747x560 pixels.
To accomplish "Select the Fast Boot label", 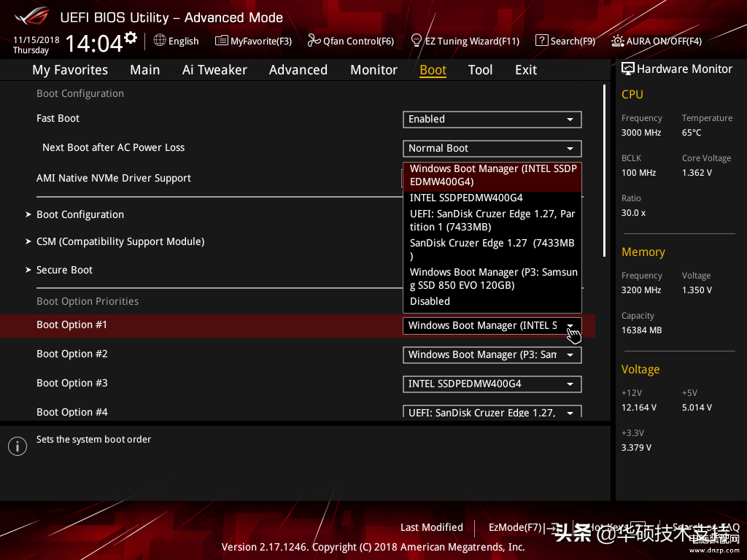I will click(58, 119).
